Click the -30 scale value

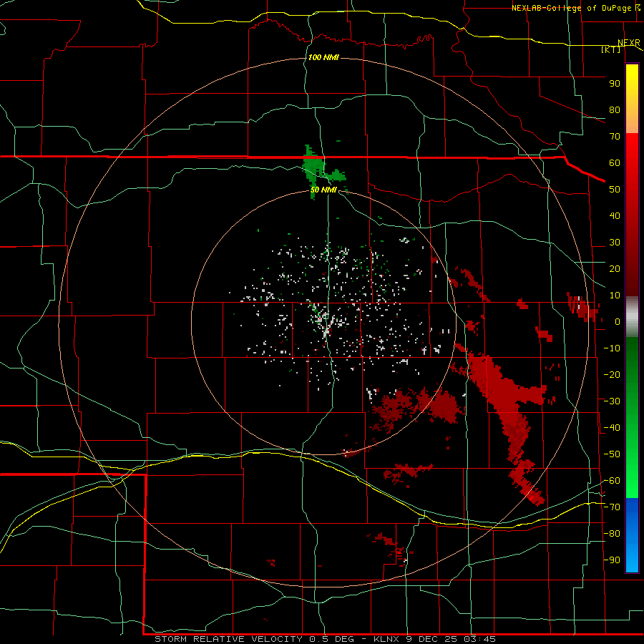click(612, 401)
